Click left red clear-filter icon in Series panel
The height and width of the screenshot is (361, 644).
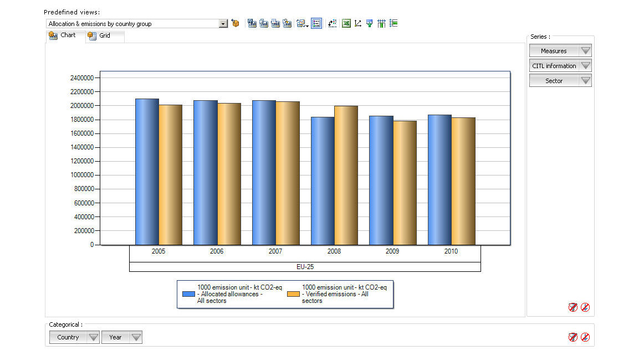point(573,307)
